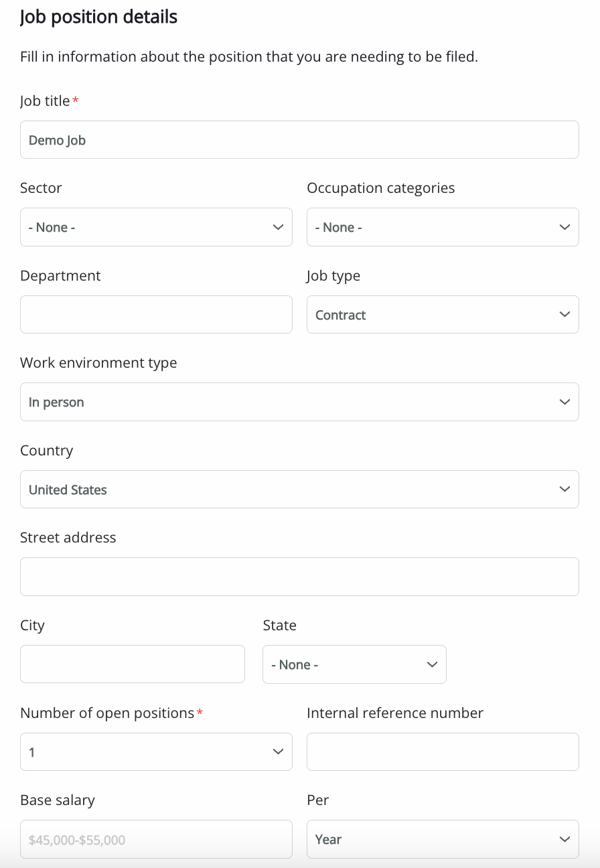Expand the Number of open positions dropdown
The height and width of the screenshot is (868, 600).
(156, 752)
